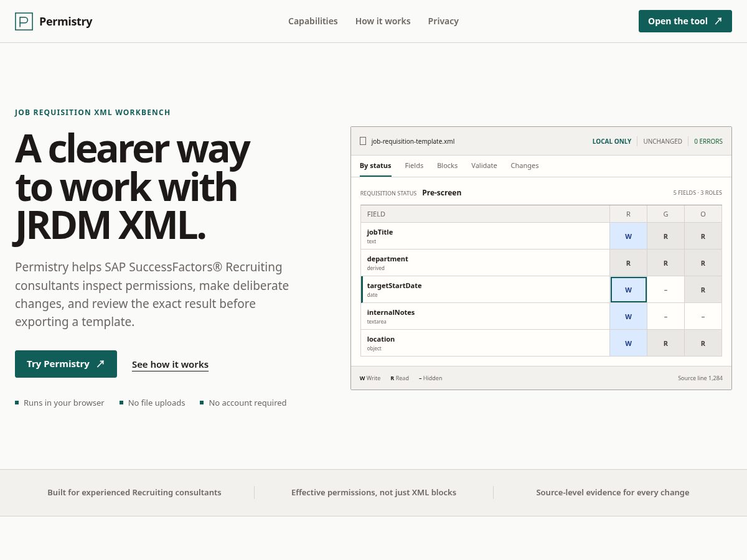Click location R cell in O column
The height and width of the screenshot is (560, 747).
pos(703,343)
